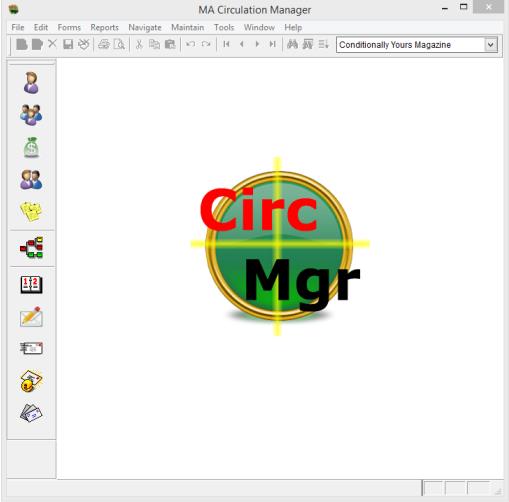Maximize the MA Circulation Manager window
509x502 pixels.
463,7
